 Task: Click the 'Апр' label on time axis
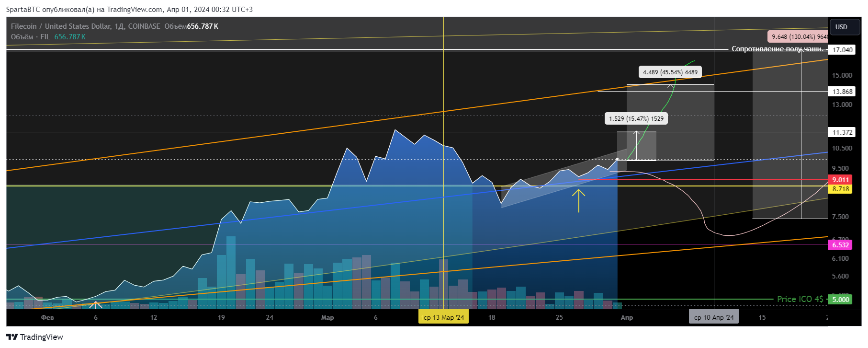click(x=627, y=317)
